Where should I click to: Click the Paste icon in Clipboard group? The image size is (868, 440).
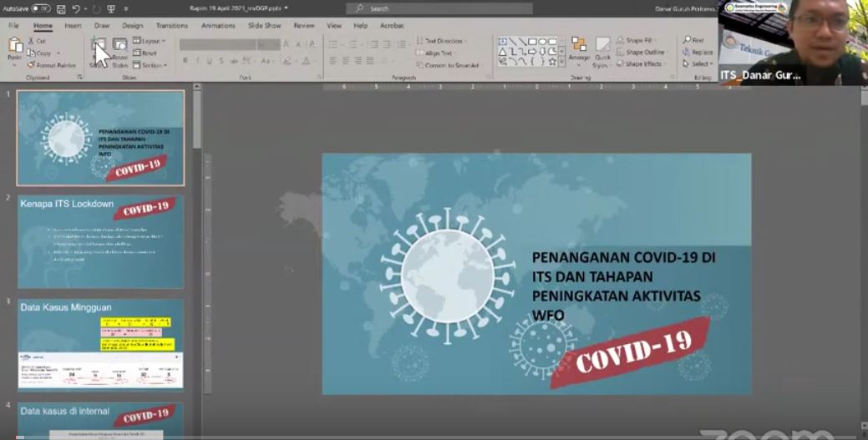[14, 48]
